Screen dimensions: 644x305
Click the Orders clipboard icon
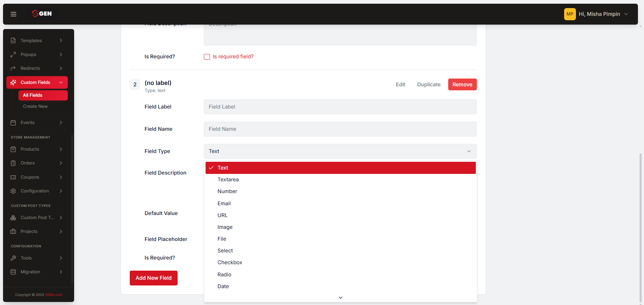point(13,163)
